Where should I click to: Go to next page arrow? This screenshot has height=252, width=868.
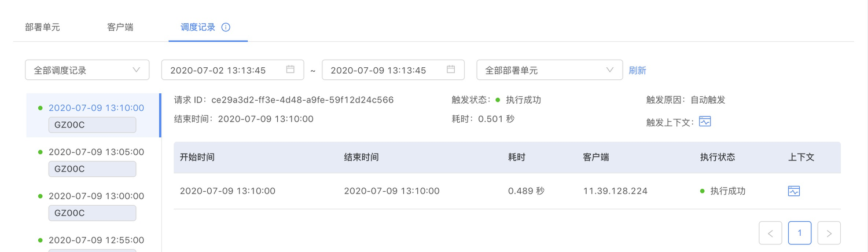tap(829, 233)
